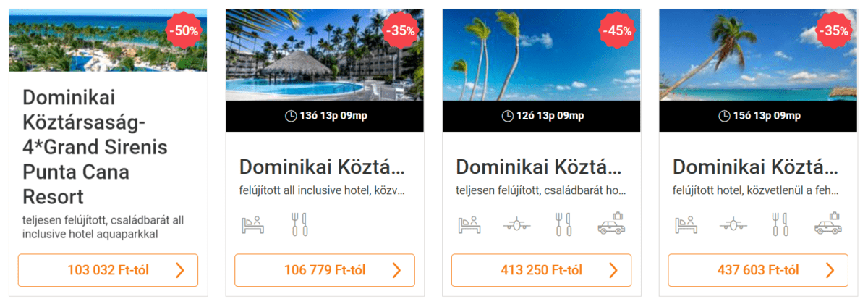Click the airplane icon on the 437 603 Ft card
The image size is (868, 307).
pyautogui.click(x=733, y=224)
